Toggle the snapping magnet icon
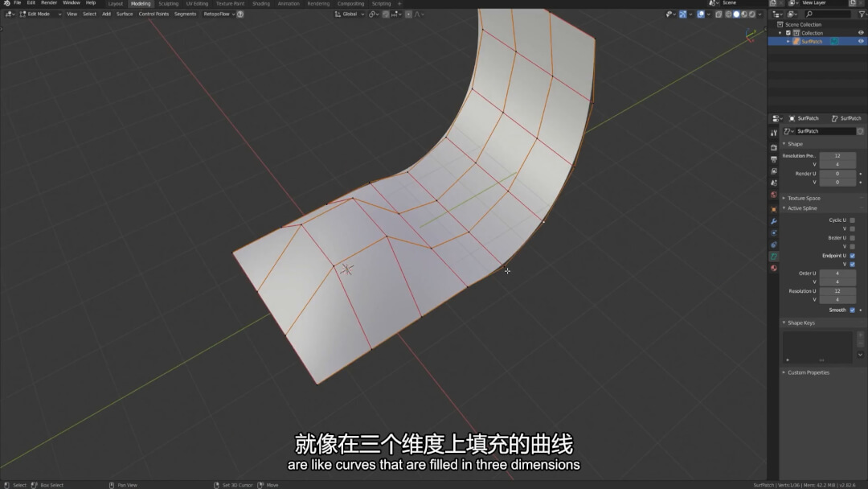Image resolution: width=868 pixels, height=489 pixels. pos(386,14)
